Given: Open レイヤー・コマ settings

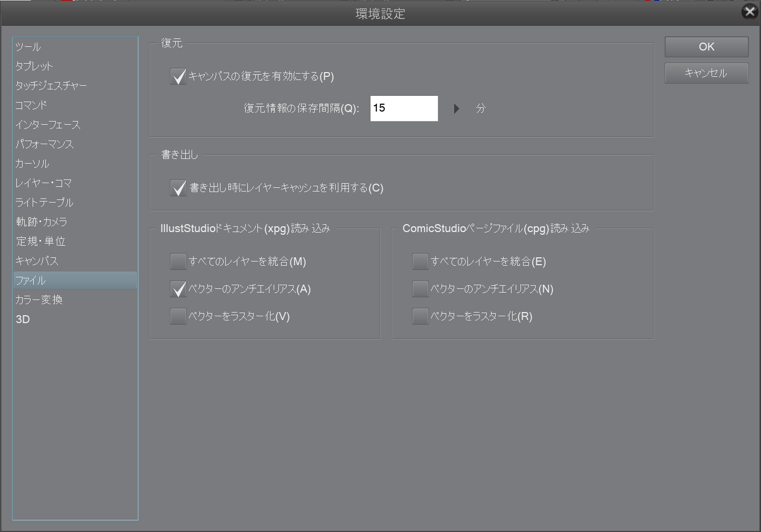Looking at the screenshot, I should click(75, 183).
